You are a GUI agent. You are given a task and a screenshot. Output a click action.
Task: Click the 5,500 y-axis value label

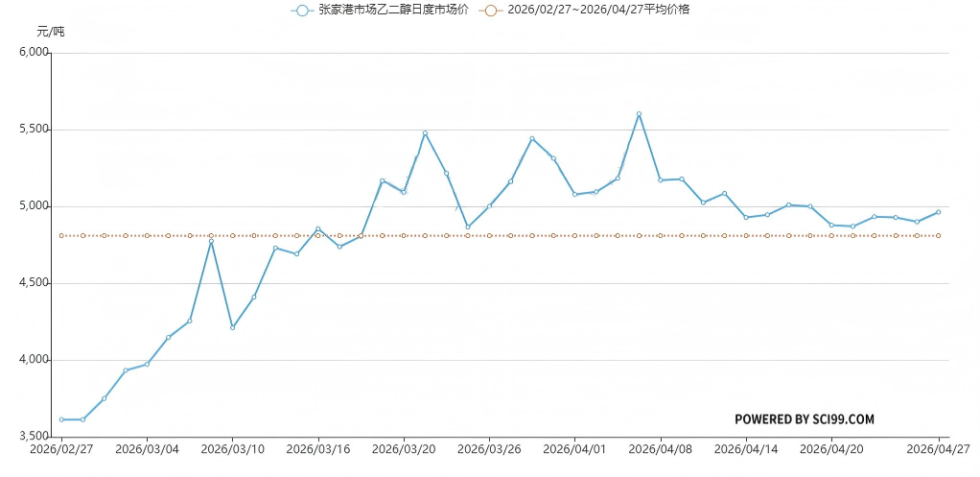point(34,130)
